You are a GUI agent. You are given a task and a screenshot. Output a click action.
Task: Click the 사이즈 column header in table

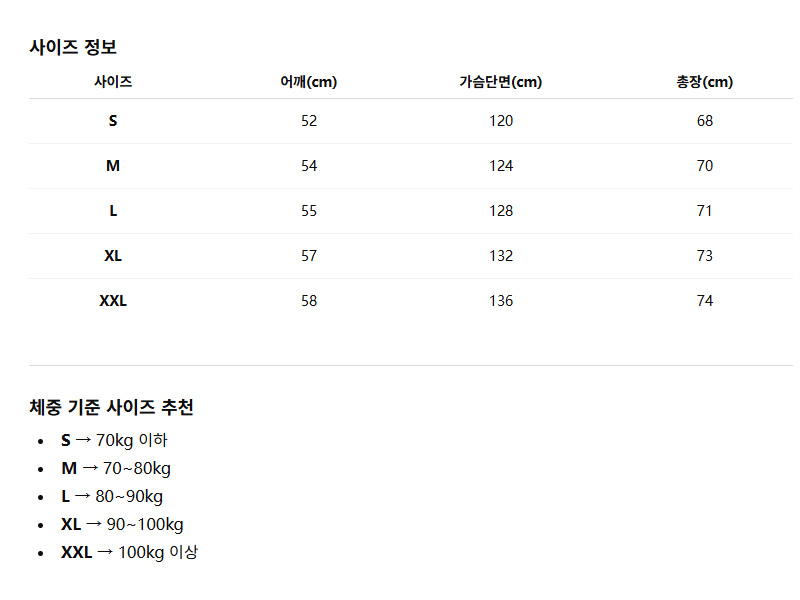(113, 82)
